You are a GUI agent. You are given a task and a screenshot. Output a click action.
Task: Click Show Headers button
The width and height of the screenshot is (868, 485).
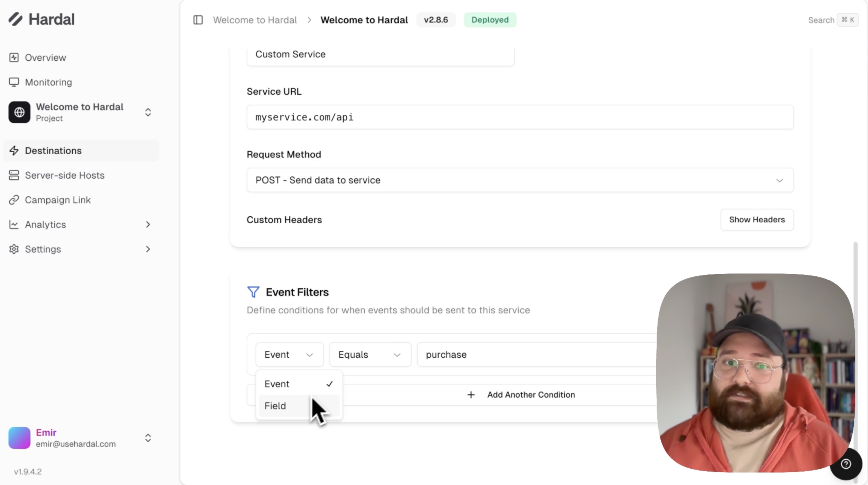coord(757,220)
